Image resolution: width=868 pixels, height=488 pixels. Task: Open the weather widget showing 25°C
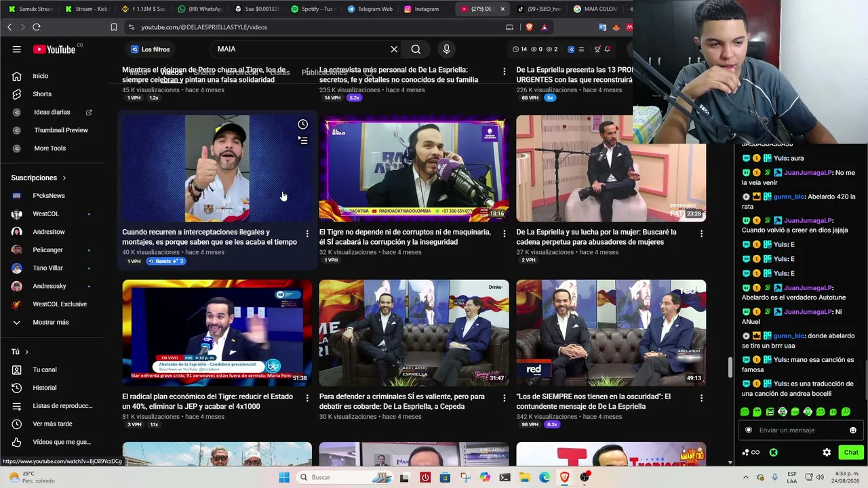pyautogui.click(x=33, y=477)
